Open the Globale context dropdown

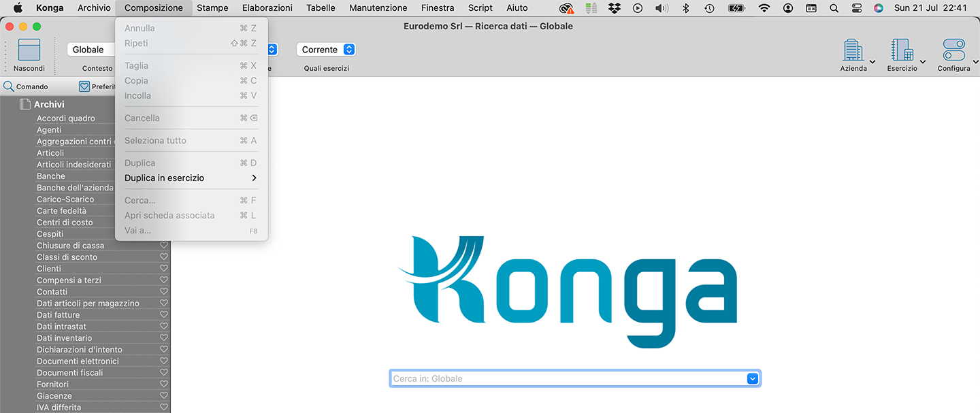pos(90,50)
